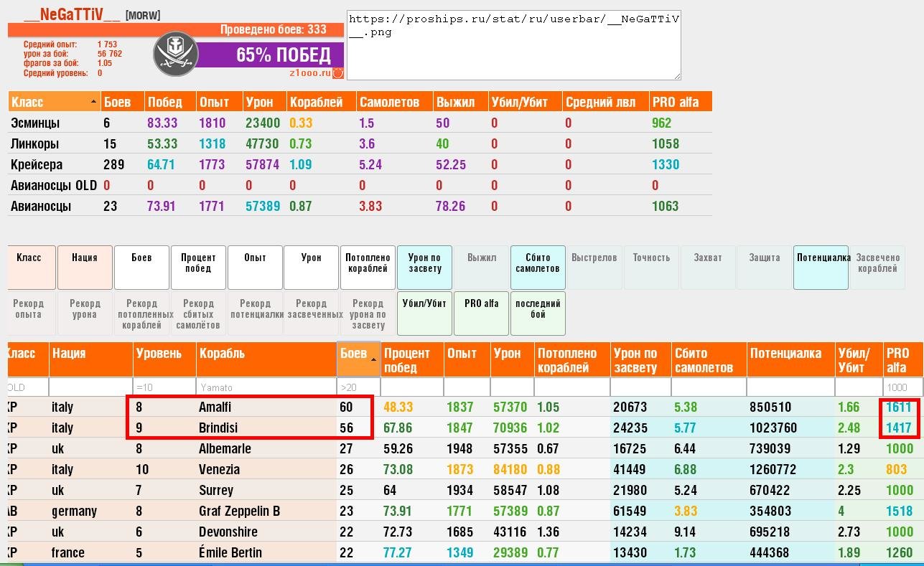Image resolution: width=924 pixels, height=566 pixels.
Task: Click the small orange z1ooo.ru icon
Action: (338, 73)
